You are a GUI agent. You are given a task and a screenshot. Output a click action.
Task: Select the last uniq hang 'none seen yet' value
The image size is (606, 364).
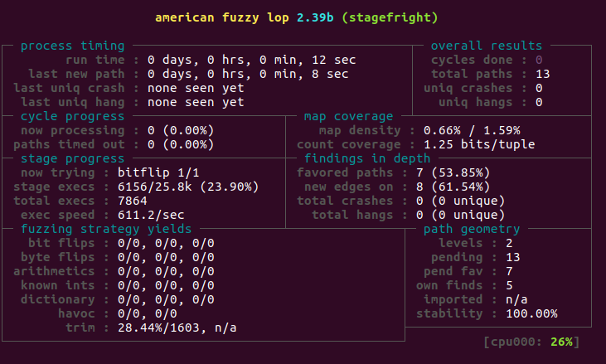click(196, 102)
